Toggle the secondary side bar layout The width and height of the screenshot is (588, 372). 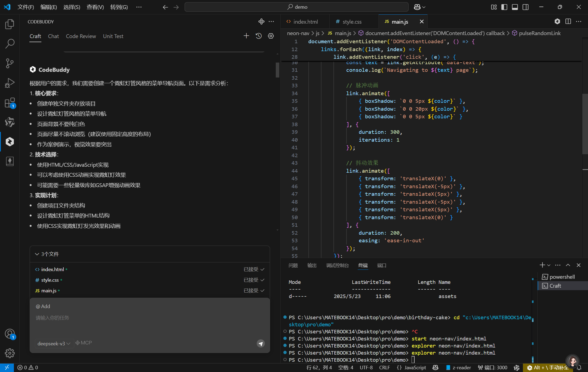525,7
